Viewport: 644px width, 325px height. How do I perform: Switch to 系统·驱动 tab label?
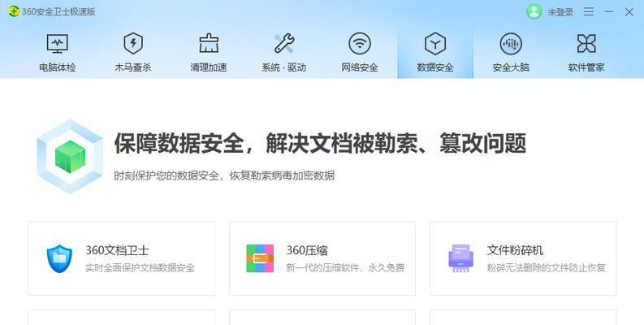tap(284, 67)
